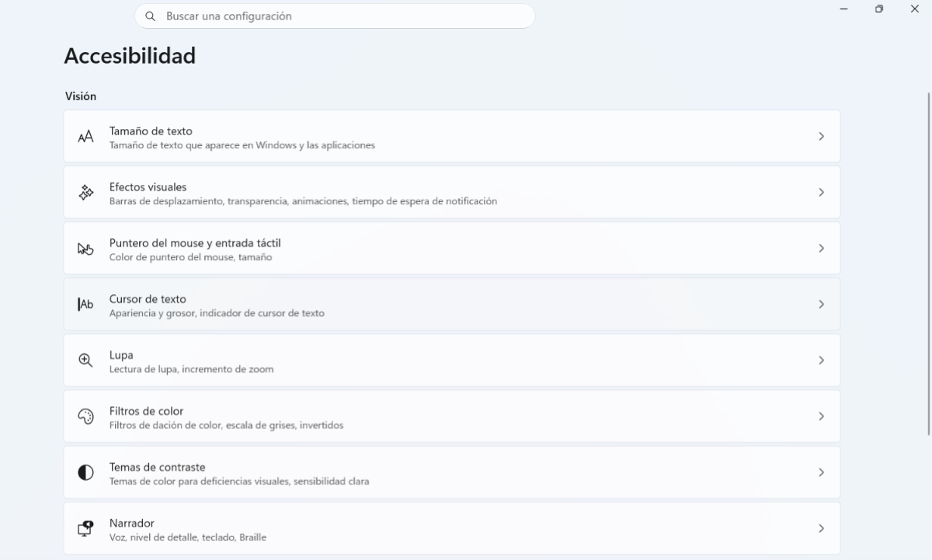Click description 'Color de puntero del mouse, tamaño'
Viewport: 932px width, 560px height.
tap(190, 258)
